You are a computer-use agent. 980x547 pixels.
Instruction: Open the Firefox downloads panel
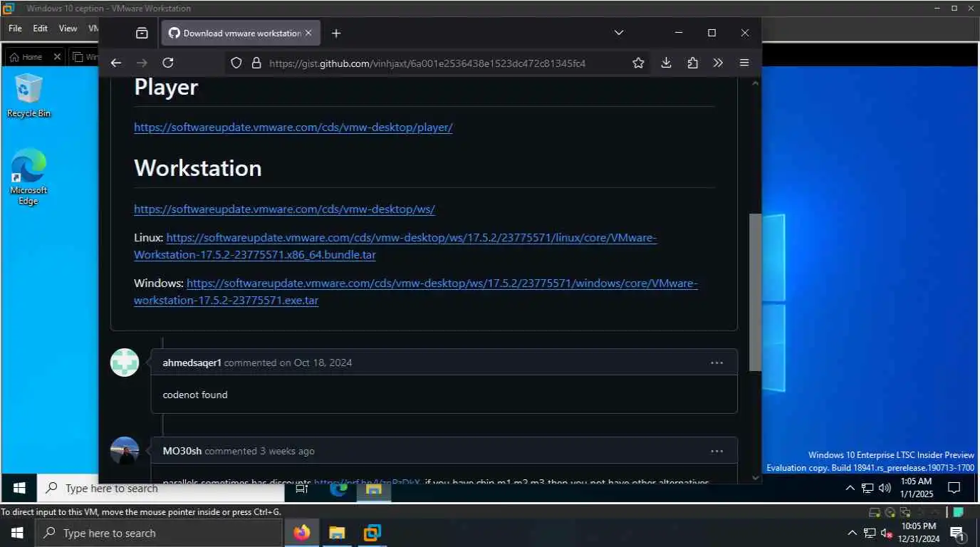point(666,63)
